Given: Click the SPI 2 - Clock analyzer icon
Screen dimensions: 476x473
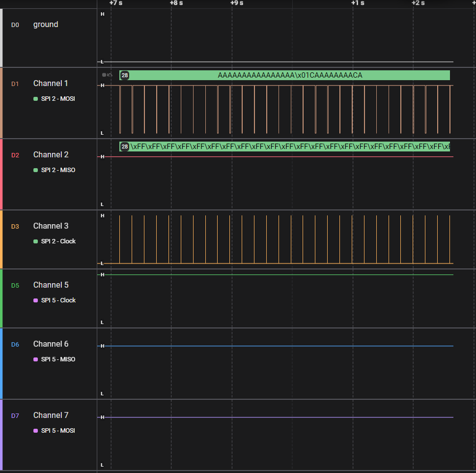Looking at the screenshot, I should coord(36,241).
